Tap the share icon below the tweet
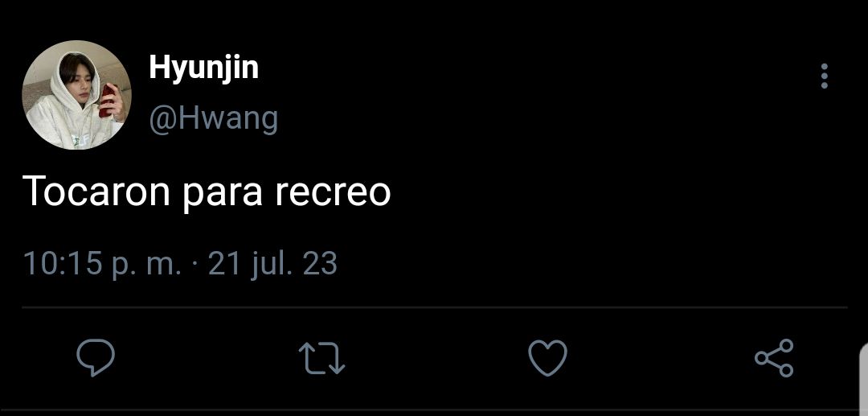Image resolution: width=868 pixels, height=416 pixels. 775,358
